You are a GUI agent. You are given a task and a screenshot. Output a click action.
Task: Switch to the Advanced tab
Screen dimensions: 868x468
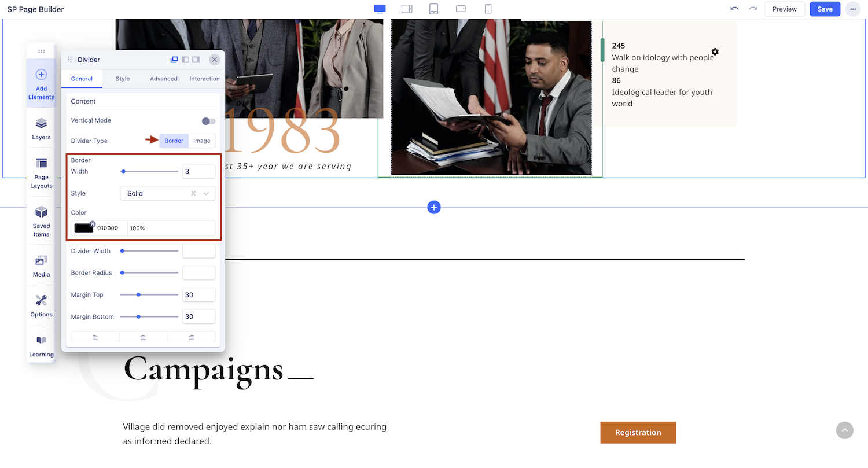pos(164,79)
